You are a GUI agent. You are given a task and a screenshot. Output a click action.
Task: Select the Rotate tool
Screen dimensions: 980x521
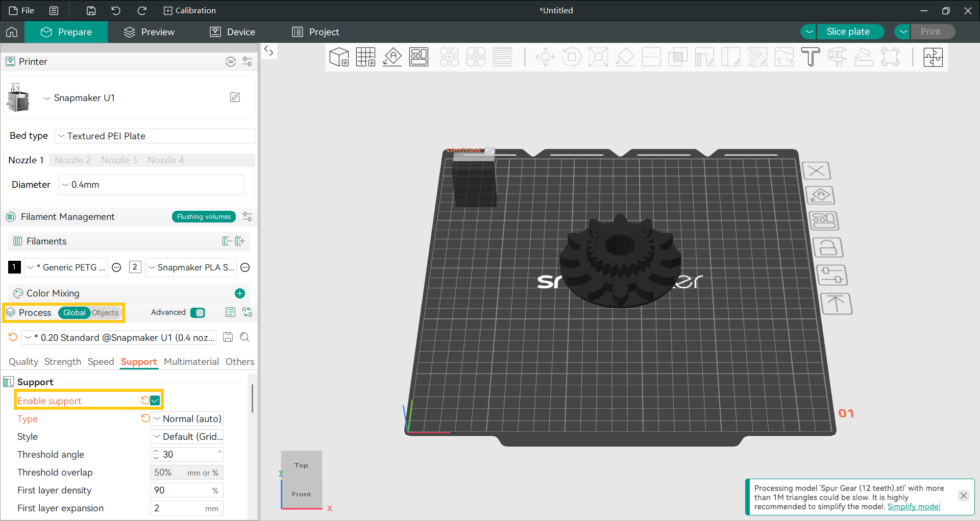coord(572,57)
